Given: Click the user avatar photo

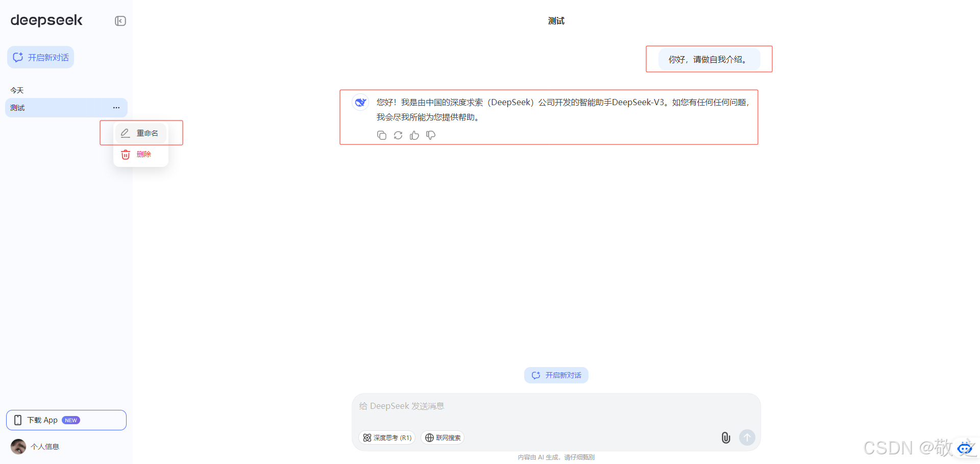Looking at the screenshot, I should 18,447.
